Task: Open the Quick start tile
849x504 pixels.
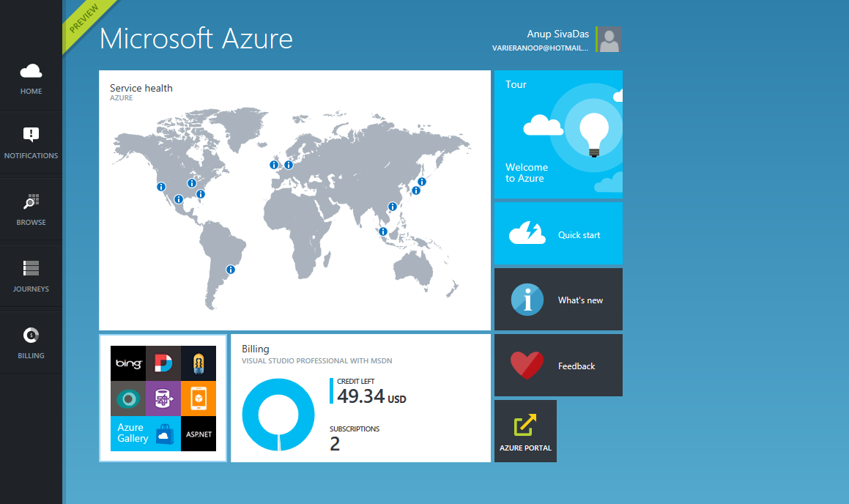Action: point(558,234)
